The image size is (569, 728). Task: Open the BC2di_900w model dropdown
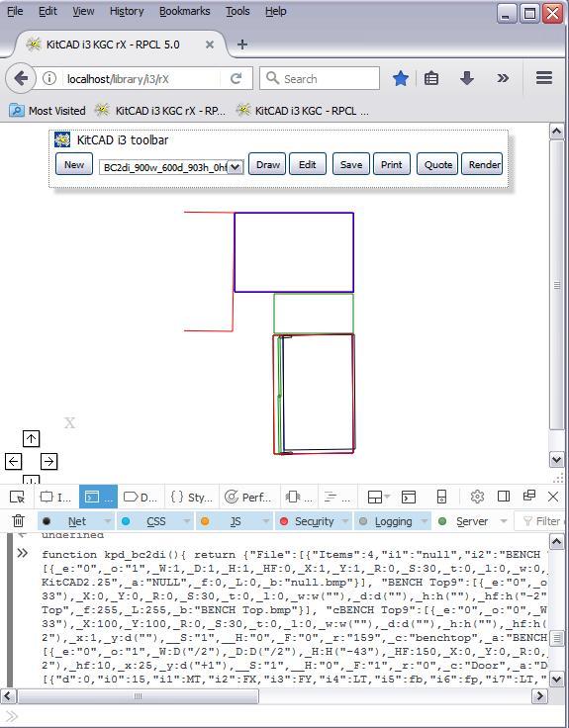pyautogui.click(x=171, y=167)
